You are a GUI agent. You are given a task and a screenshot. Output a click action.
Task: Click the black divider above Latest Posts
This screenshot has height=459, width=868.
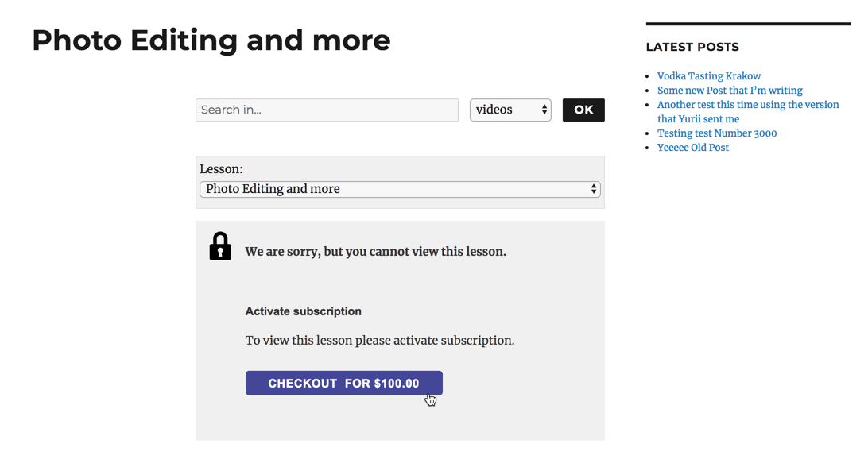tap(748, 24)
